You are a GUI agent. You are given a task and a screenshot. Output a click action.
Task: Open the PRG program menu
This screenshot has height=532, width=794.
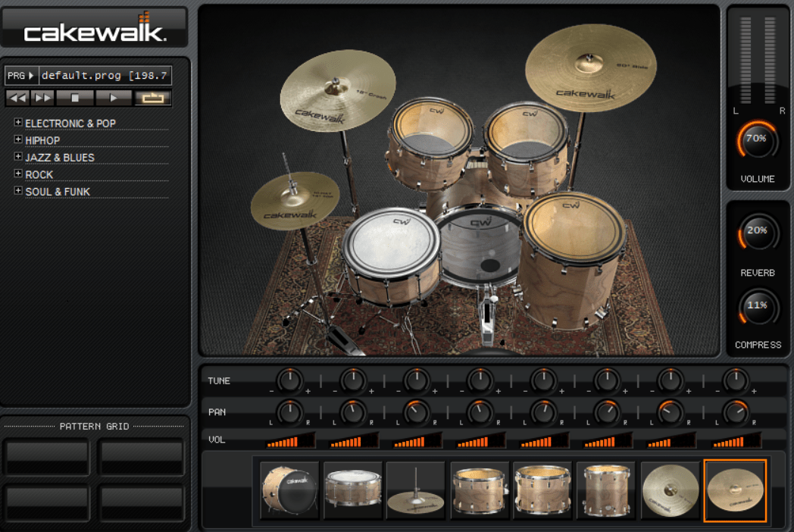(x=21, y=76)
